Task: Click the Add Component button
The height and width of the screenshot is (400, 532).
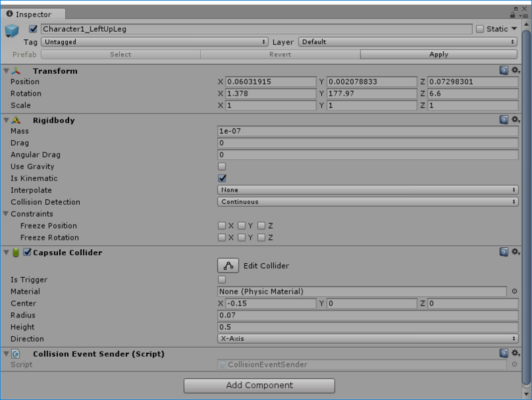Action: point(259,385)
